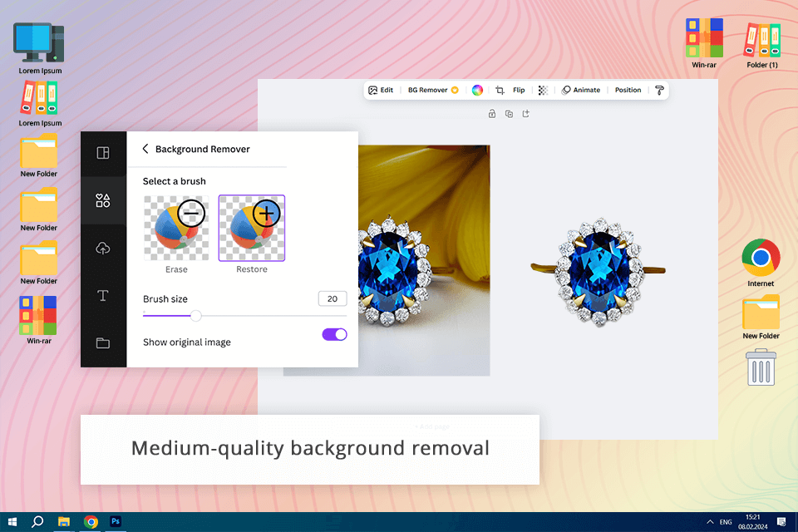Click the paint roller copy-style icon
This screenshot has width=798, height=532.
point(659,90)
